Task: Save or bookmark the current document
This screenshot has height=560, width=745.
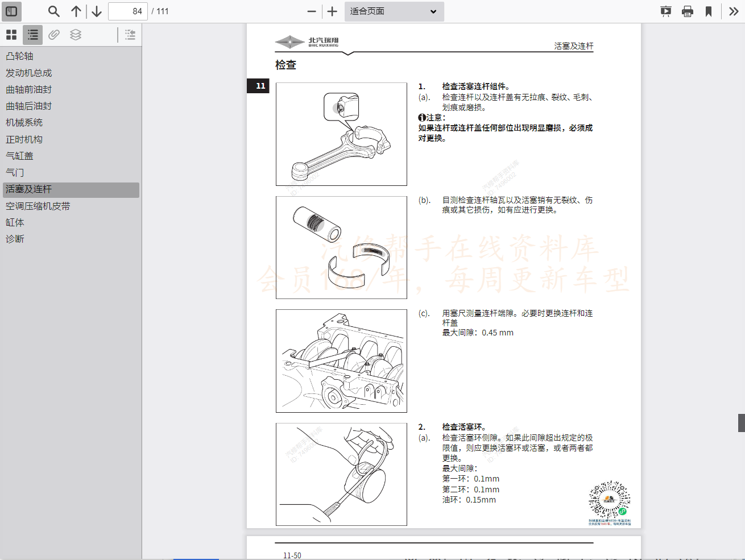Action: pyautogui.click(x=708, y=11)
